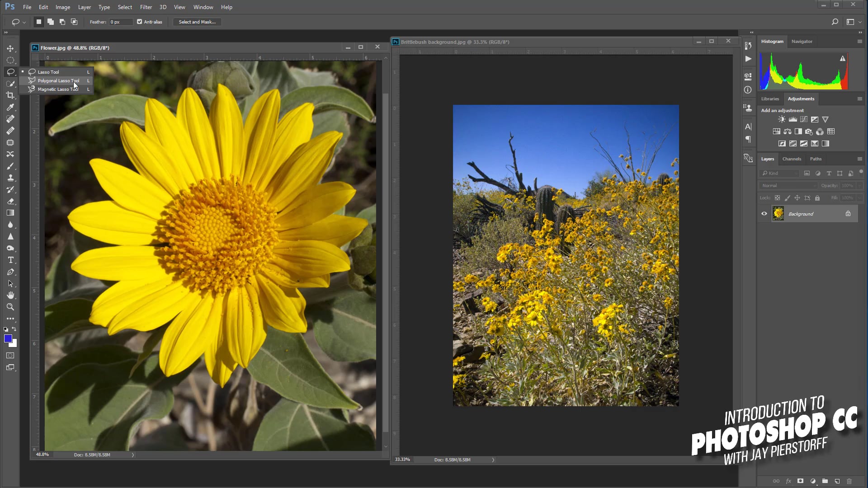Click the foreground color swatch
This screenshot has height=488, width=868.
(x=8, y=338)
